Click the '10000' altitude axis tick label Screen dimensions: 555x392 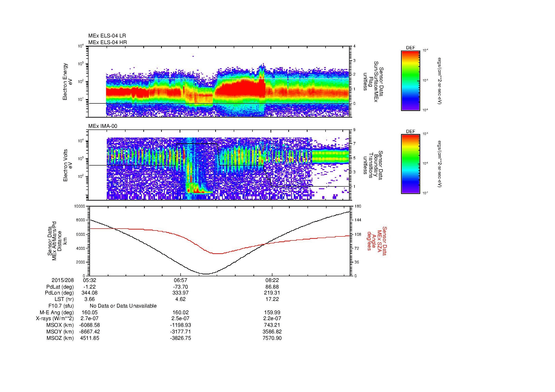pos(80,206)
